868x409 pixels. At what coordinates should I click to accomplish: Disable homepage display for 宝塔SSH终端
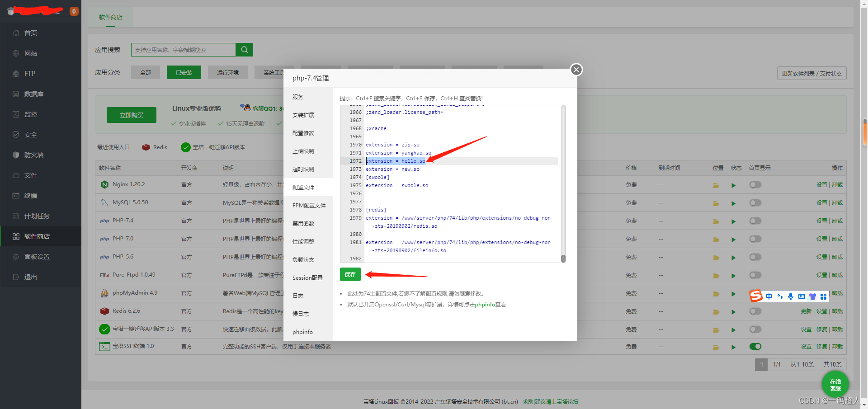point(755,346)
